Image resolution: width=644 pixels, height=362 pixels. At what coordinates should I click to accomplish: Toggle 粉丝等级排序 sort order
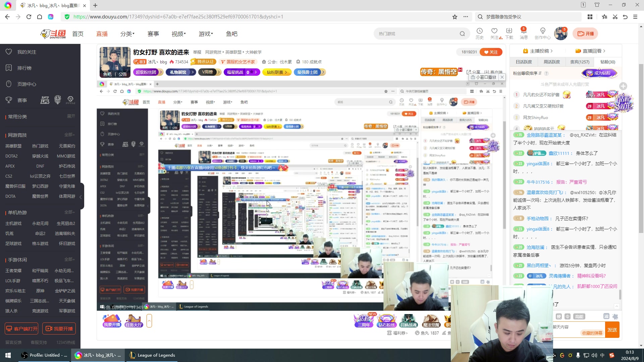(x=527, y=73)
